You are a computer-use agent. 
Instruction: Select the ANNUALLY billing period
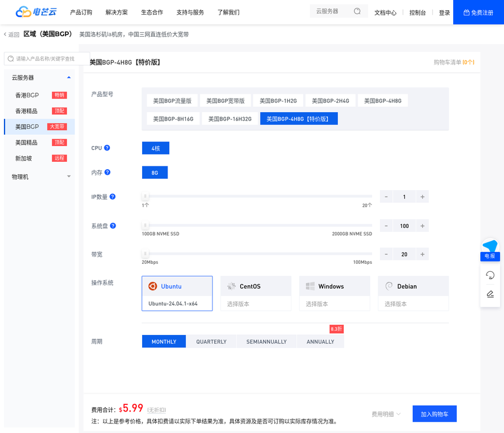[320, 342]
